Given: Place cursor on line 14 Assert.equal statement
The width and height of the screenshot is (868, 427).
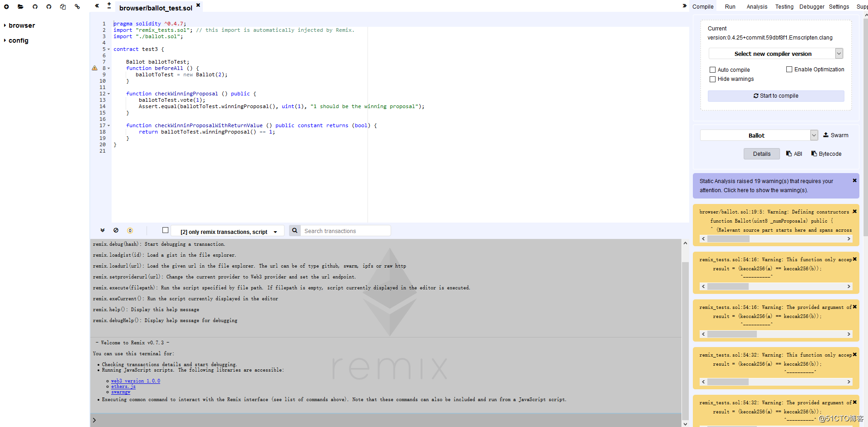Looking at the screenshot, I should (x=281, y=106).
